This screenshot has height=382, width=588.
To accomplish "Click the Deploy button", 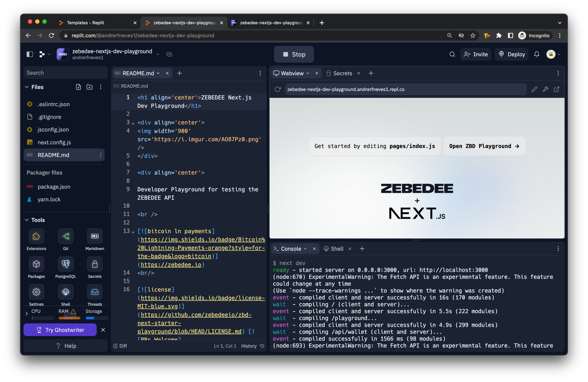I will click(x=511, y=54).
